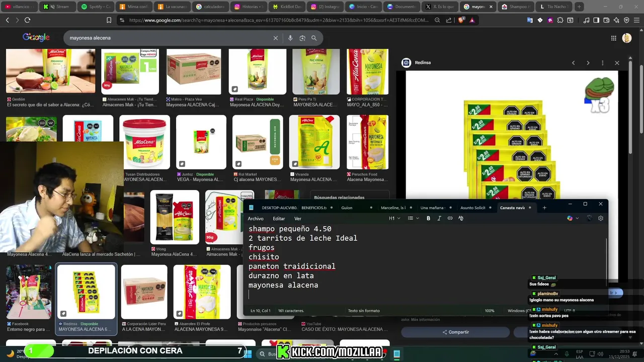Viewport: 644px width, 362px height.
Task: Share this page from the address bar
Action: 449,20
